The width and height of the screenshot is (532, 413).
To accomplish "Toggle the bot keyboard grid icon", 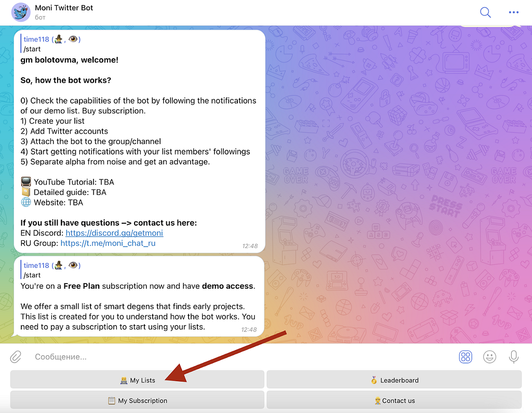I will [465, 357].
